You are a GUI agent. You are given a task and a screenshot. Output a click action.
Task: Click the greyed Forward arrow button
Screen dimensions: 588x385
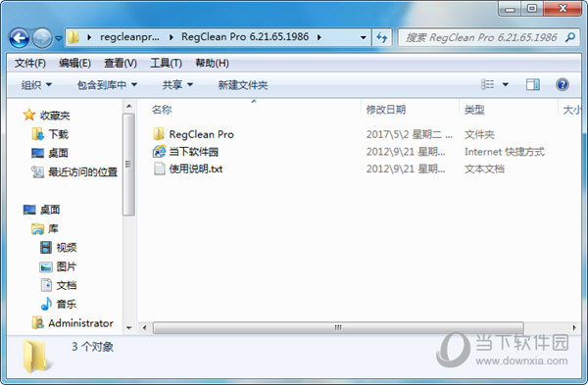point(42,38)
